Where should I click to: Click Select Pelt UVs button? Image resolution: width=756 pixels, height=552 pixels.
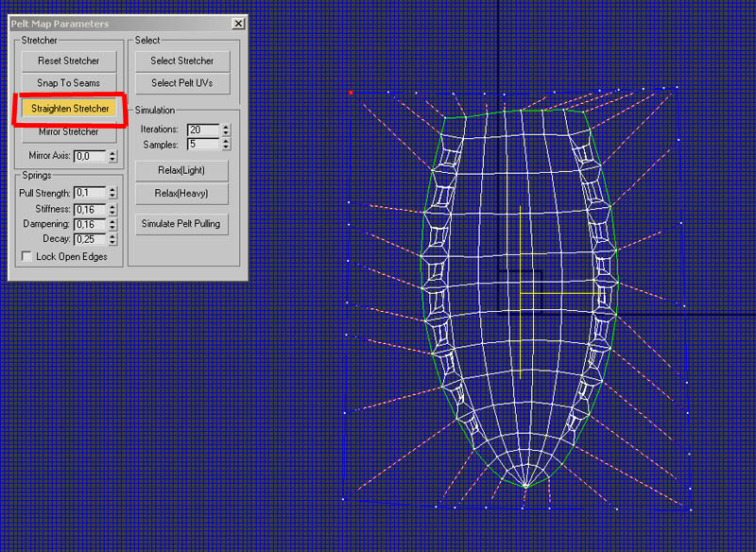[182, 83]
